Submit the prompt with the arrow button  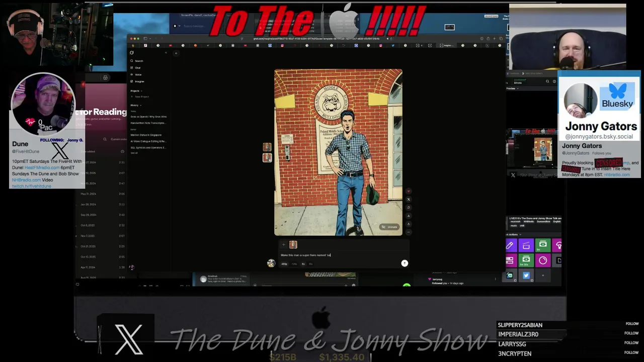coord(405,263)
